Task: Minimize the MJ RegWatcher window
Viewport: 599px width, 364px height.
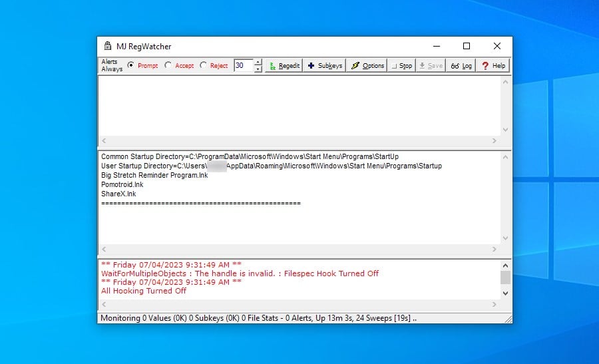Action: 437,46
